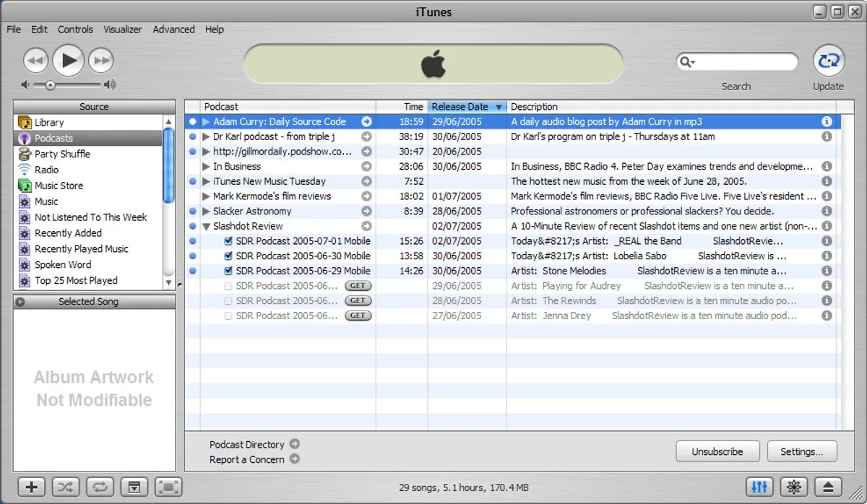
Task: Collapse Slashdot Review podcast
Action: click(x=206, y=226)
